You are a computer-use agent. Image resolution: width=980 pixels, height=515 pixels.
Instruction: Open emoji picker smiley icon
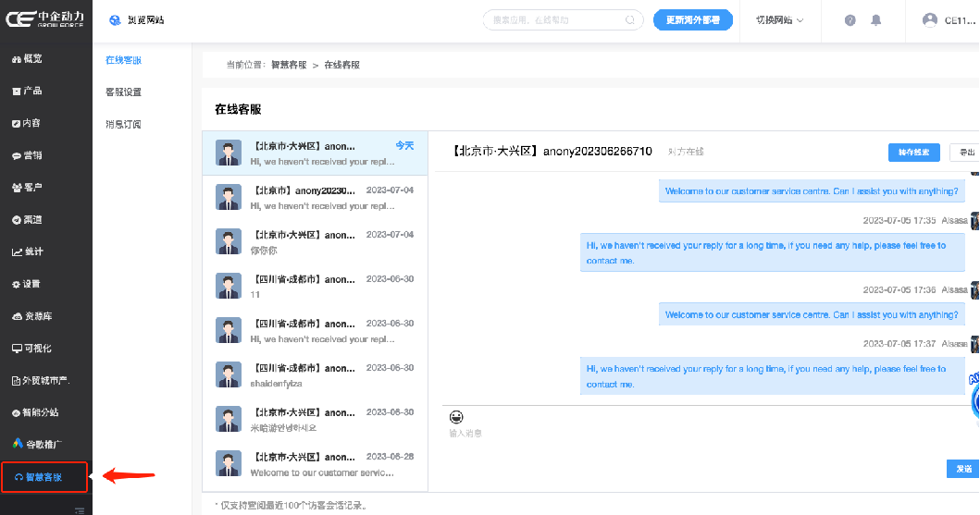tap(456, 416)
